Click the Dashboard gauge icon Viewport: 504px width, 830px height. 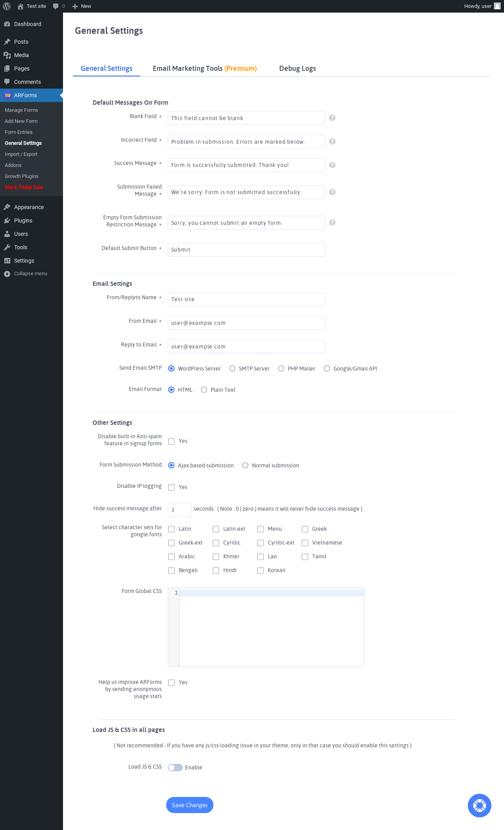tap(7, 24)
